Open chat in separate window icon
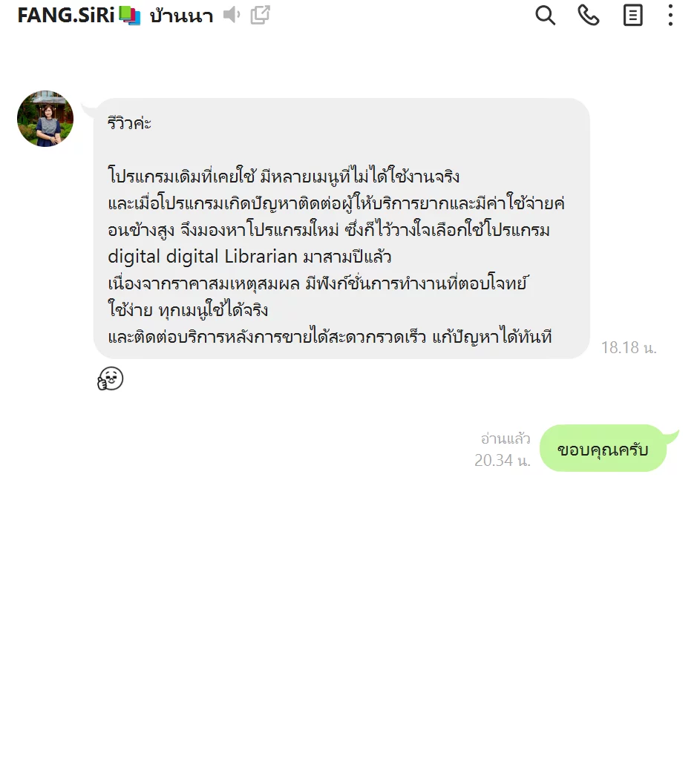This screenshot has height=779, width=700. [260, 15]
